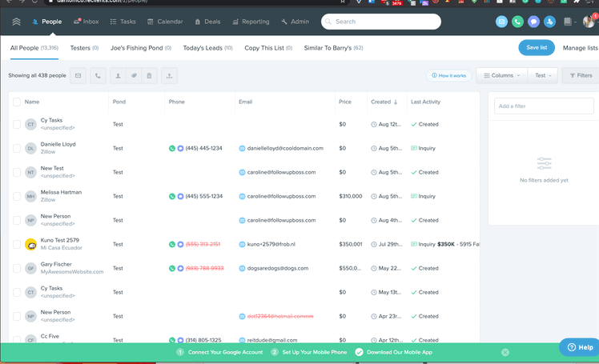Check the Gary Fischer row checkbox
Image resolution: width=599 pixels, height=364 pixels.
[17, 268]
